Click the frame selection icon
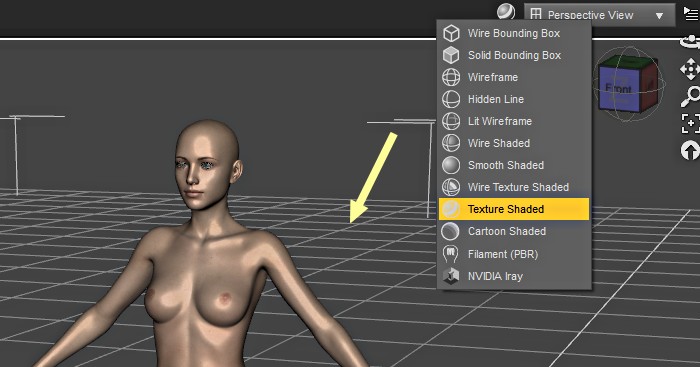This screenshot has width=700, height=367. [690, 123]
